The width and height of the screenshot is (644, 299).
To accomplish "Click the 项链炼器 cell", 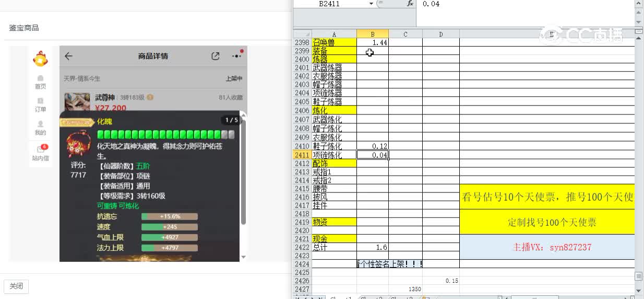I will click(334, 93).
